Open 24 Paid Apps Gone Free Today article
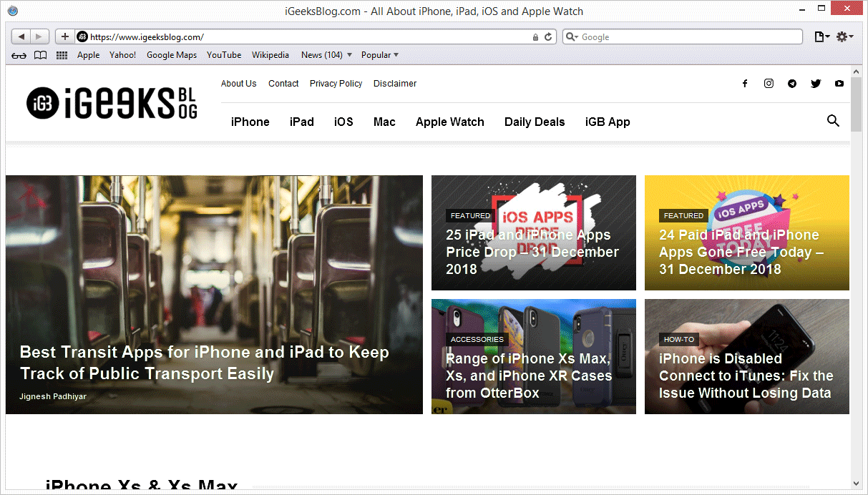 pos(741,252)
